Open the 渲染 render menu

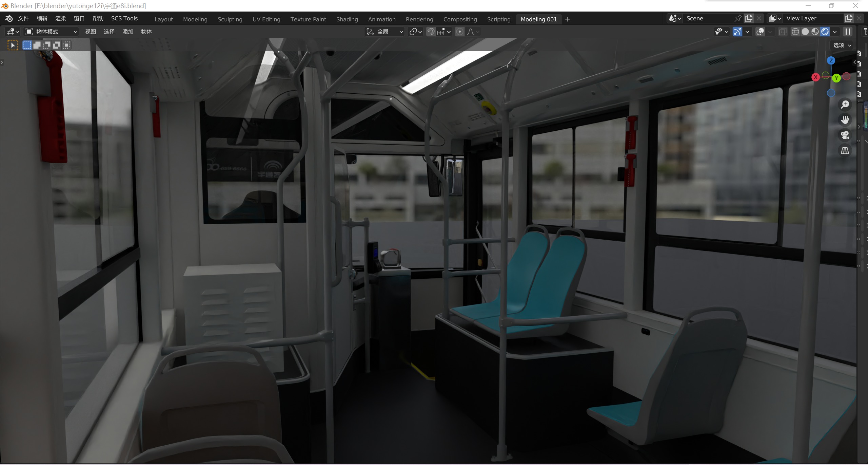pyautogui.click(x=61, y=18)
